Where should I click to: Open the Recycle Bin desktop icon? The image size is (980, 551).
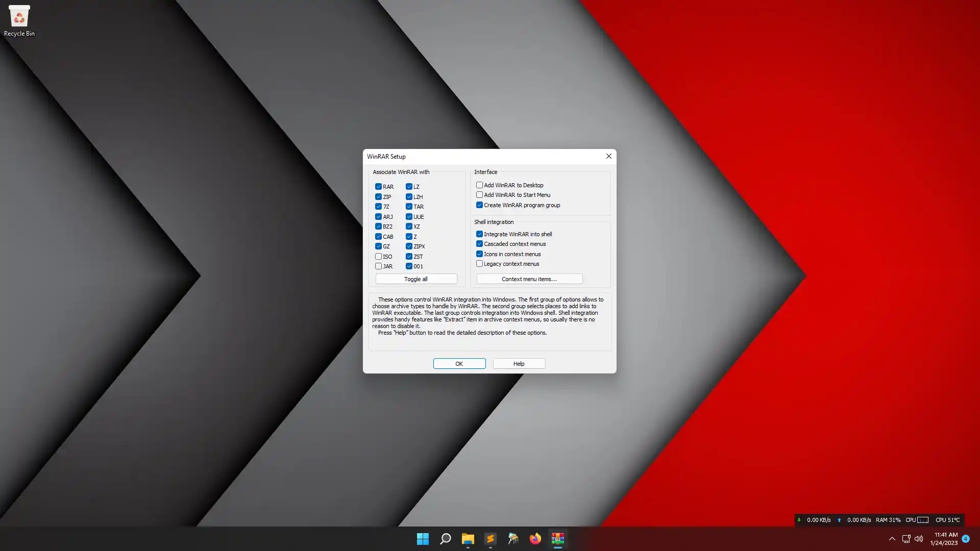pos(19,21)
